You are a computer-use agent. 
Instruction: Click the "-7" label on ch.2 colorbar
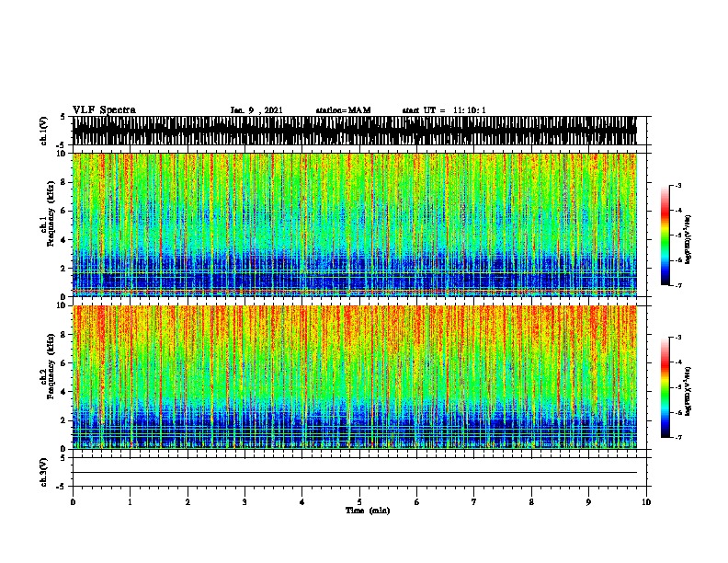(678, 437)
